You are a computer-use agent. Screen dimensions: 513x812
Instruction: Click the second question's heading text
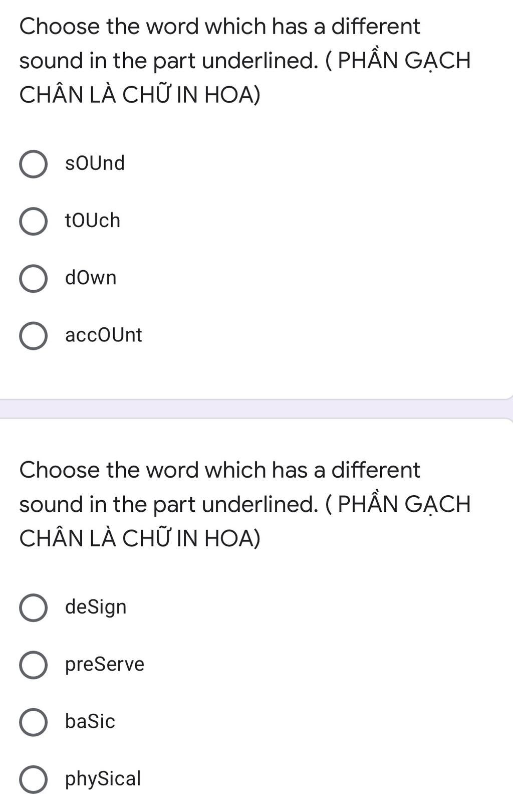tap(245, 504)
